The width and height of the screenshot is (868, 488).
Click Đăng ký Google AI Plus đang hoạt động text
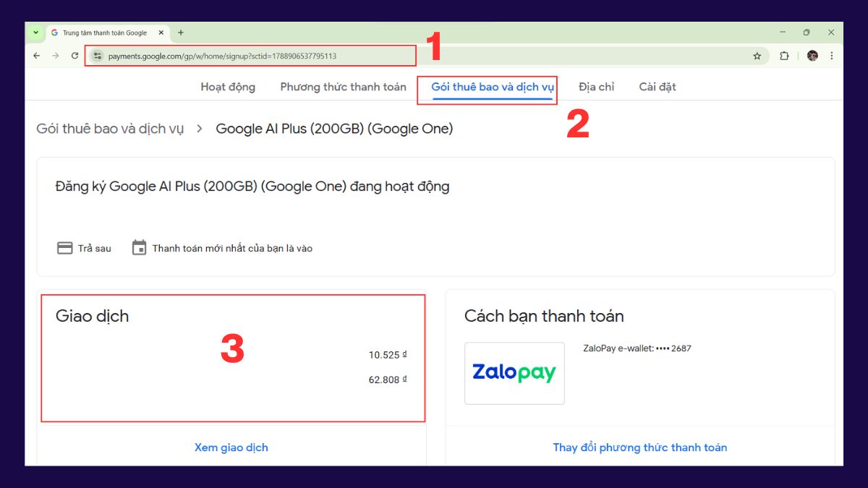252,187
